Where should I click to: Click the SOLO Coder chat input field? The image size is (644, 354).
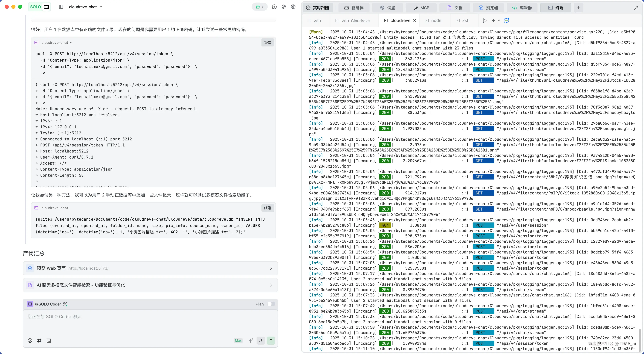point(150,323)
